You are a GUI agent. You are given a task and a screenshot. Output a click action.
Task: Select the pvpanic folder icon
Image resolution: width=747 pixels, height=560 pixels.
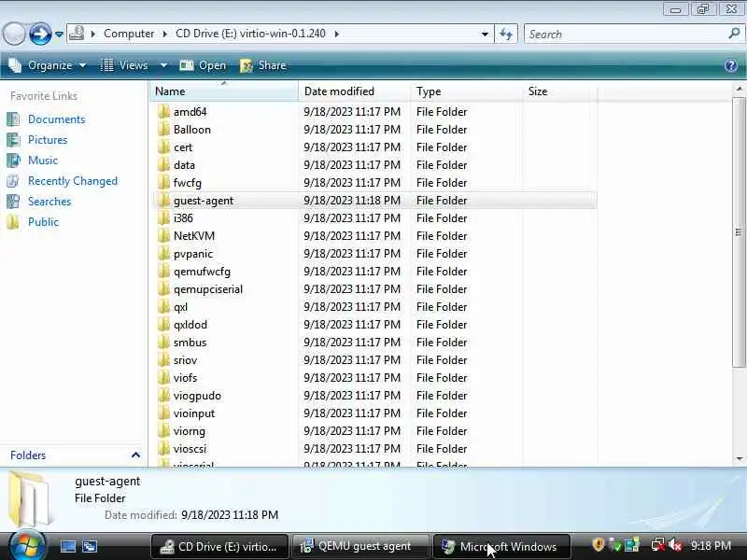point(164,253)
